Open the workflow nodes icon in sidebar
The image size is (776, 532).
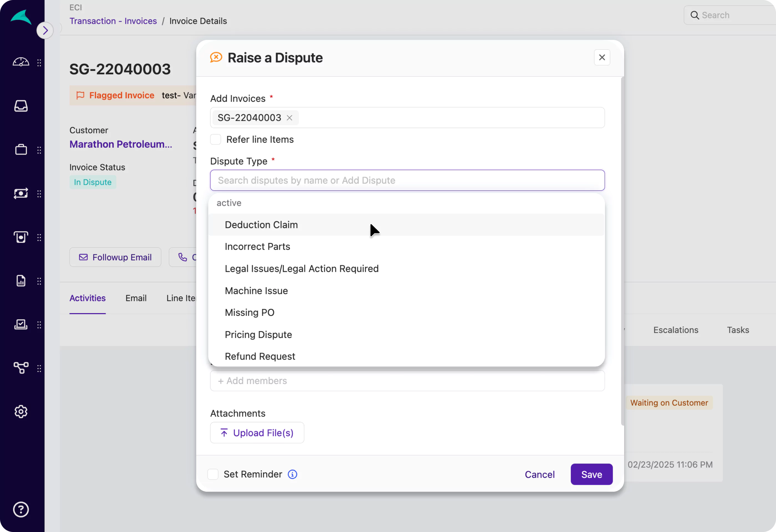click(21, 368)
